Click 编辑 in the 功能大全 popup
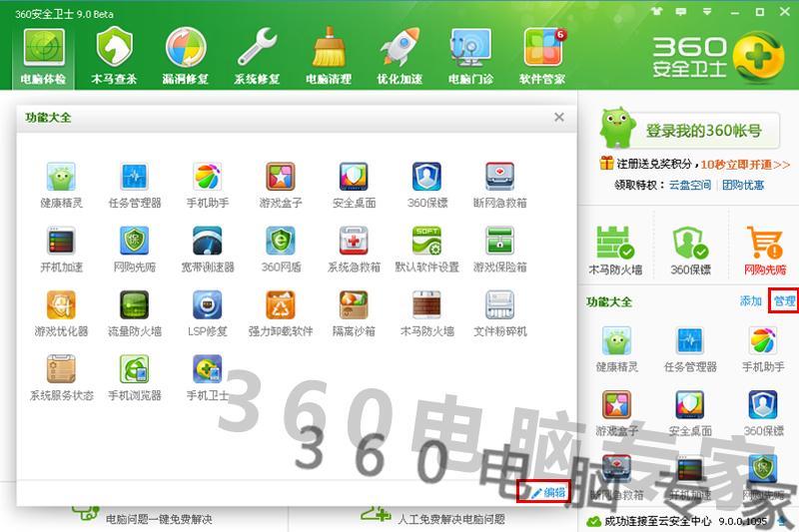Screen dimensions: 799x532 coord(547,492)
